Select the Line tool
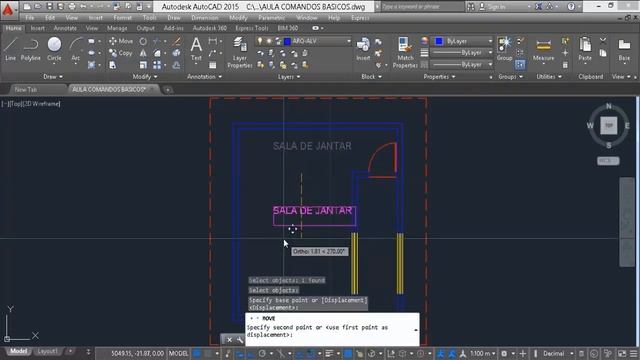Viewport: 640px width, 360px height. click(10, 49)
